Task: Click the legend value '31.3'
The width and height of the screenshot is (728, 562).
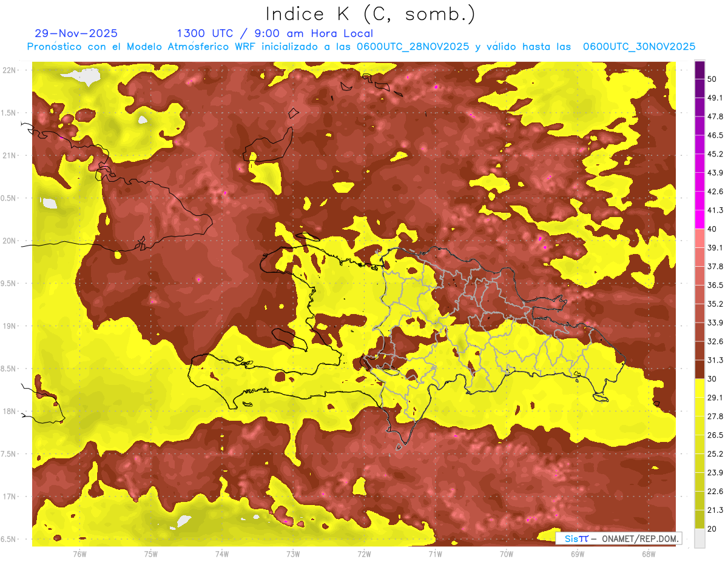Action: tap(715, 360)
